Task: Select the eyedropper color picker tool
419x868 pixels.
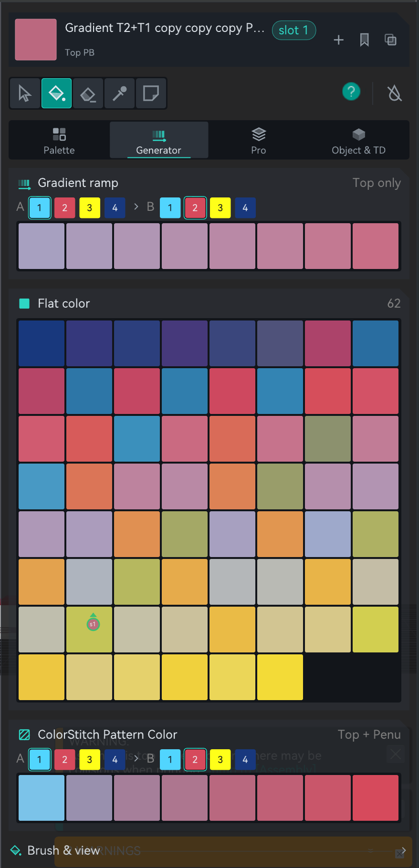Action: coord(119,93)
